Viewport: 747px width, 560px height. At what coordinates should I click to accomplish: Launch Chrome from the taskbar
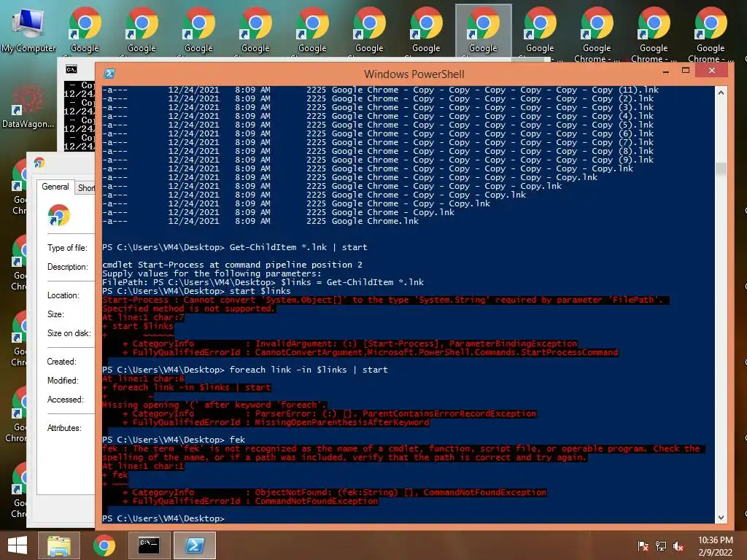[104, 545]
